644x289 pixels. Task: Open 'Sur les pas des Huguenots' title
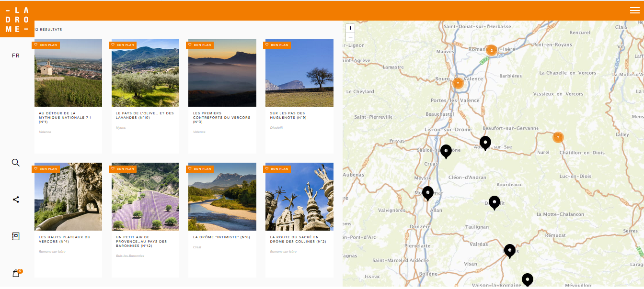288,115
